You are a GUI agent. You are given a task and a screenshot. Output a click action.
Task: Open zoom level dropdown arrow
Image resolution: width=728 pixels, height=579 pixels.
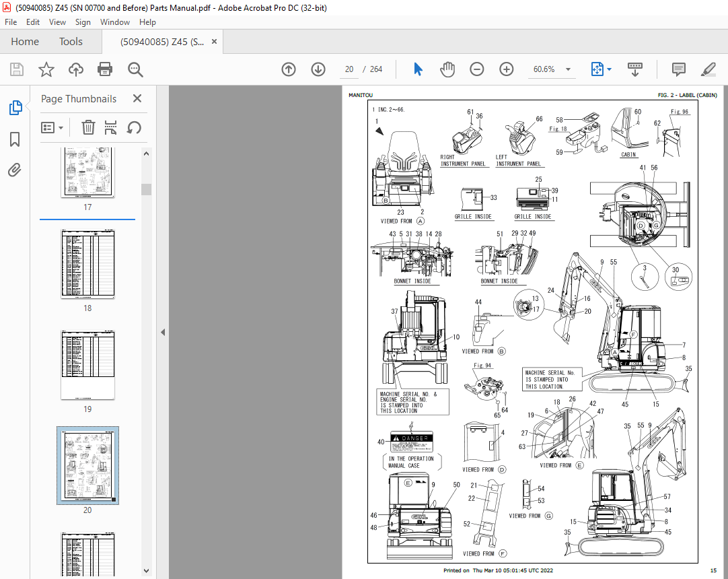click(x=568, y=70)
